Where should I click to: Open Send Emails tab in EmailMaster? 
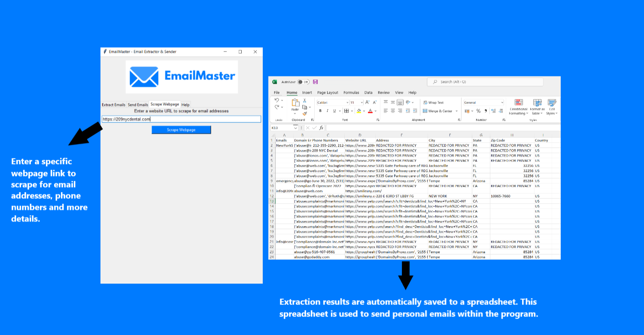point(138,105)
